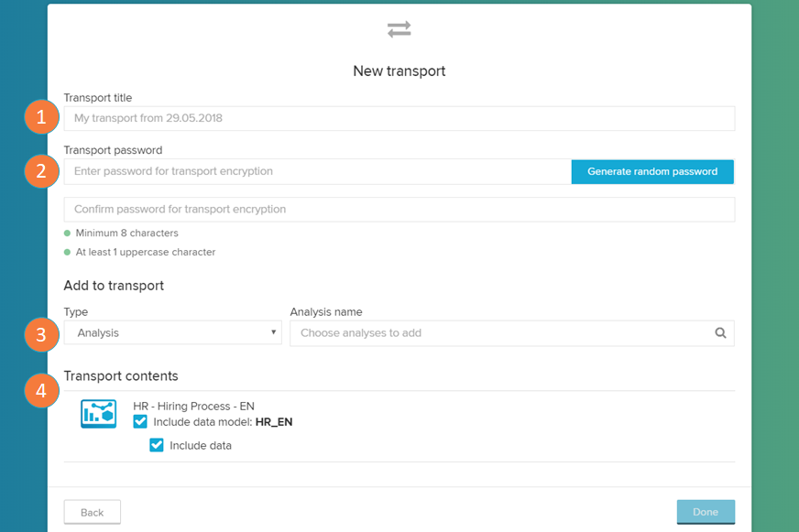Viewport: 799px width, 532px height.
Task: Click the orange step 3 marker
Action: pos(41,334)
